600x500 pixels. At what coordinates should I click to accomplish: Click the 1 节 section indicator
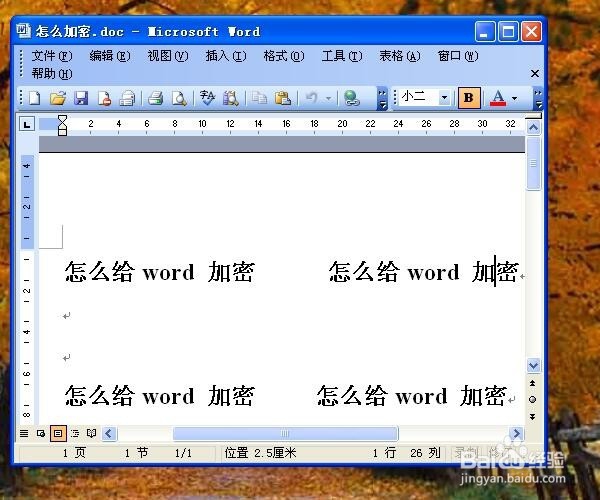137,453
